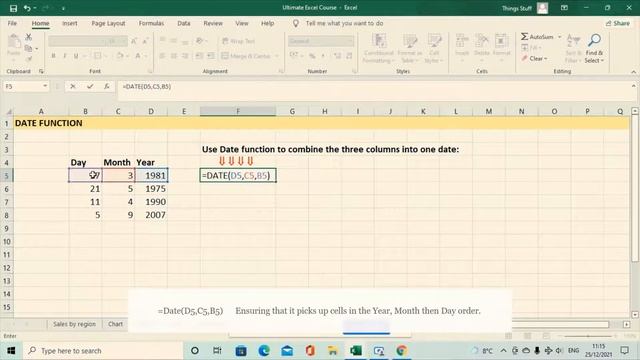The image size is (640, 360).
Task: Open the notification center icon
Action: coord(624,351)
